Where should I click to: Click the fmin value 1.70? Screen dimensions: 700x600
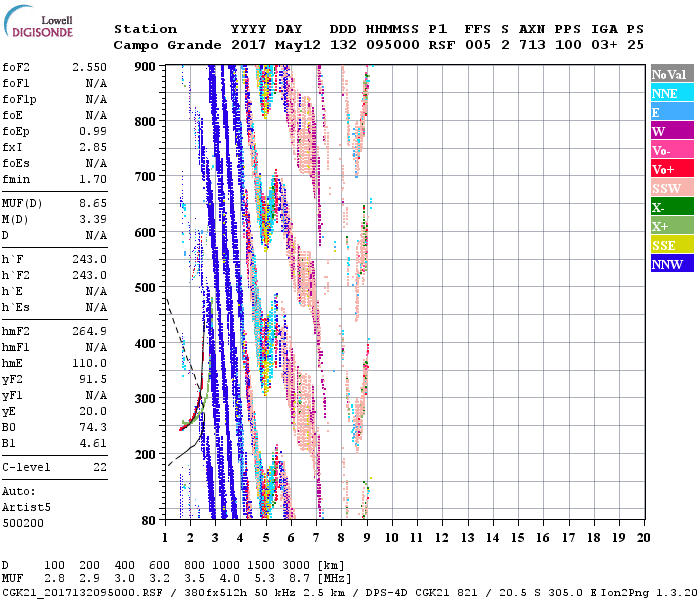click(x=93, y=179)
